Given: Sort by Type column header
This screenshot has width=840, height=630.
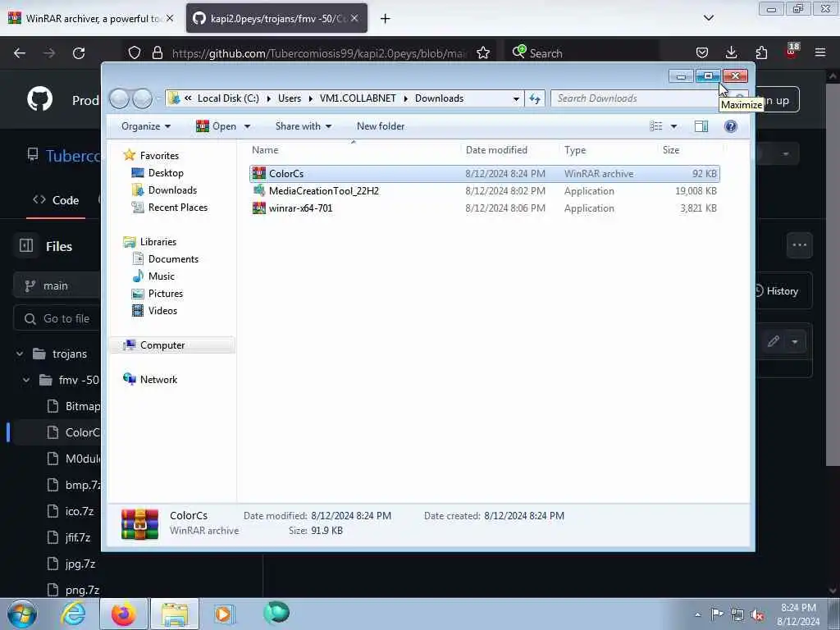Looking at the screenshot, I should (608, 150).
